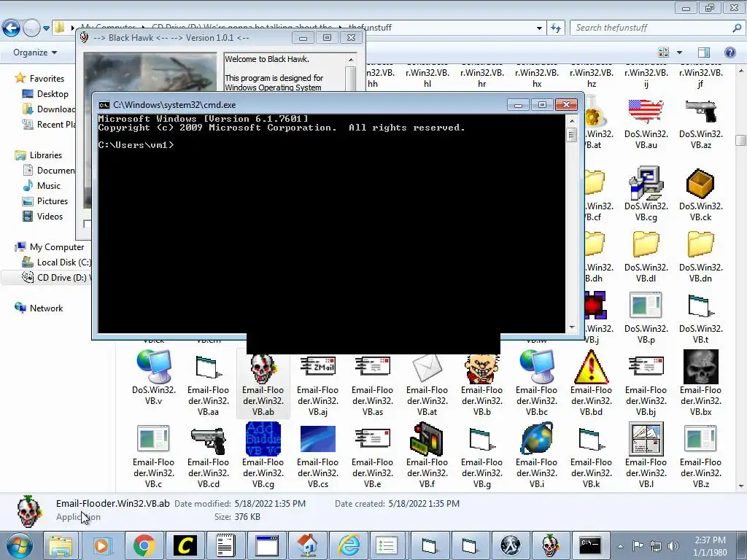Select the Email-Flooder.Win32.VB.c window icon
The width and height of the screenshot is (747, 560).
pyautogui.click(x=153, y=439)
